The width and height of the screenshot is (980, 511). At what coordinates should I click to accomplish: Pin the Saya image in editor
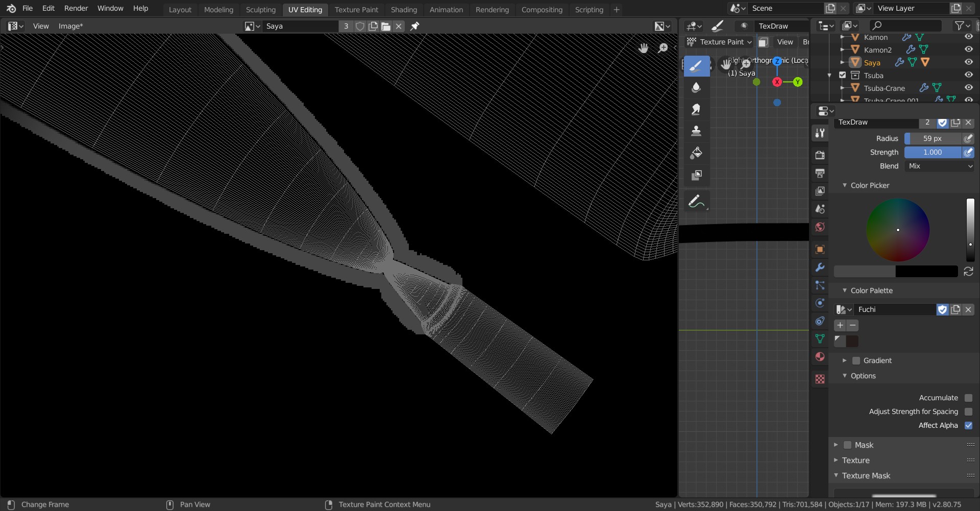point(415,26)
